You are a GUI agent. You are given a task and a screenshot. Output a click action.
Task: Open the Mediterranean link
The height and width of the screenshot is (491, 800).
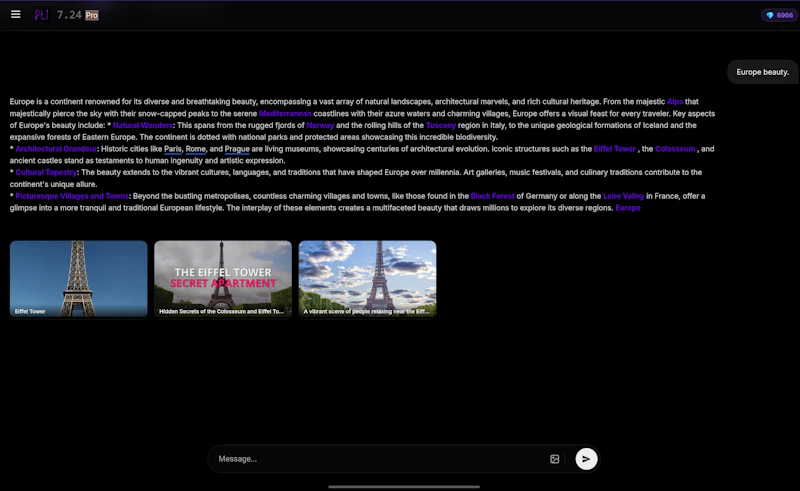285,113
